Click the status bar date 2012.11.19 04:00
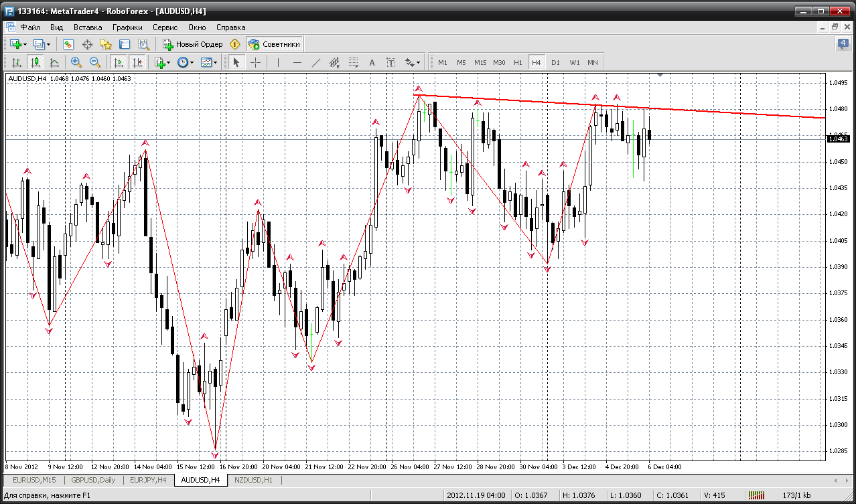The image size is (856, 504). point(475,495)
